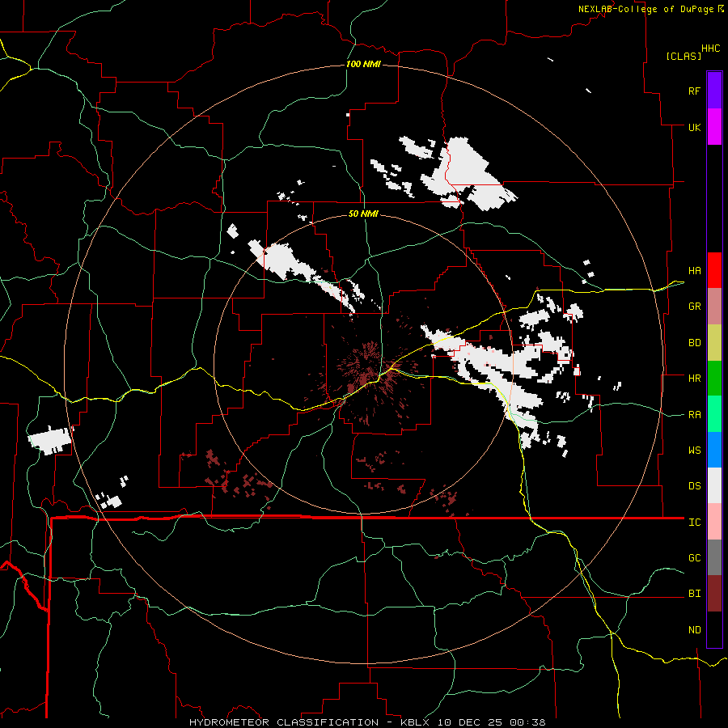Click the GR legend label
This screenshot has height=728, width=728.
[694, 307]
